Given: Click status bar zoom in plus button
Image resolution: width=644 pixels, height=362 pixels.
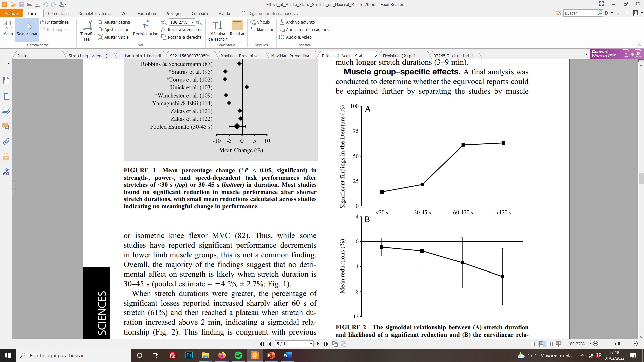Looking at the screenshot, I should (635, 344).
